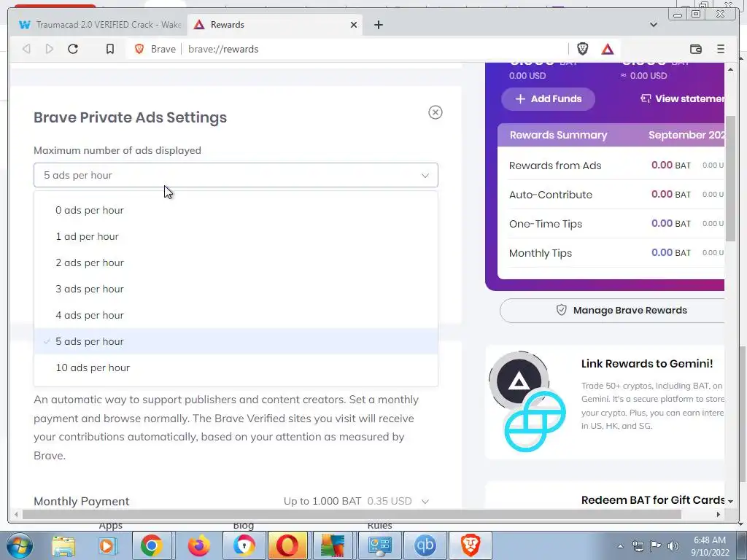747x560 pixels.
Task: Click the Rewards Summary header
Action: pos(558,135)
